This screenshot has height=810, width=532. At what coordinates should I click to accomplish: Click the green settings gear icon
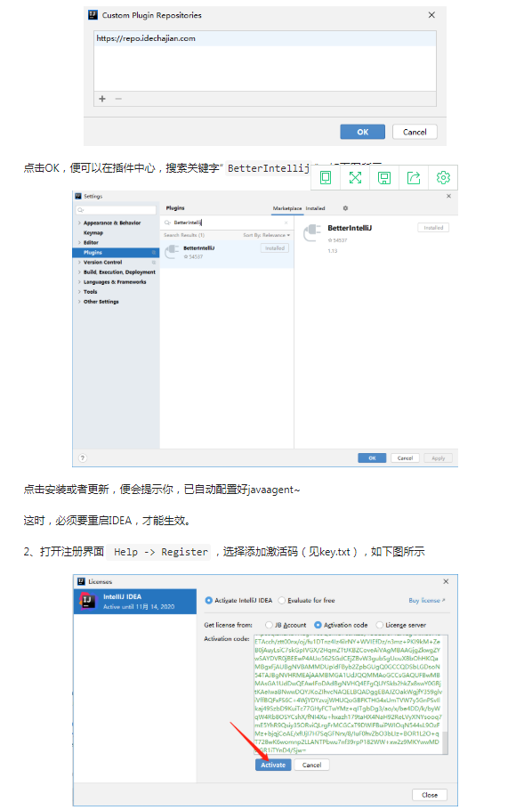(443, 178)
